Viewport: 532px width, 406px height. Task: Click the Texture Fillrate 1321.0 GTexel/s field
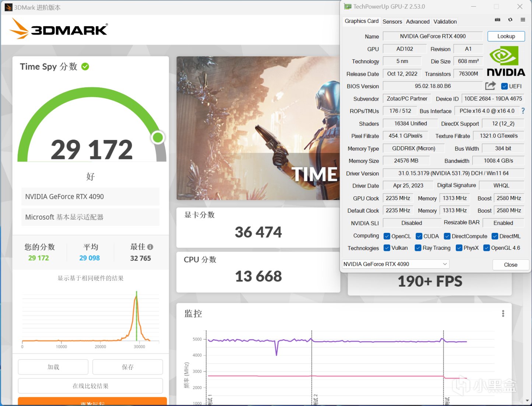[498, 136]
